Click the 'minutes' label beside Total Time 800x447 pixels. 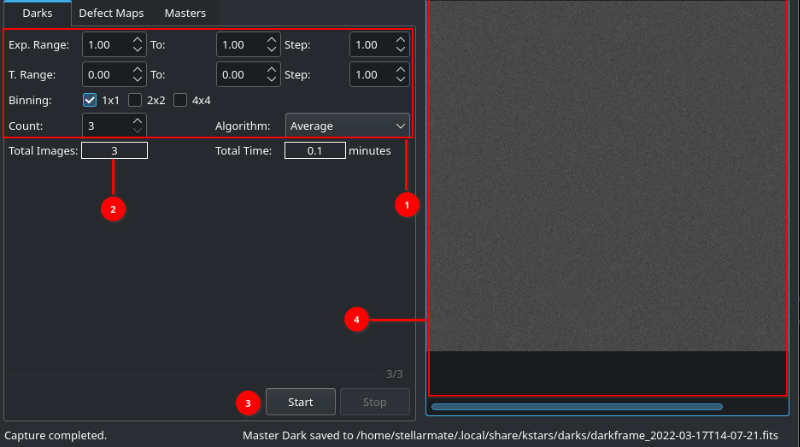[x=369, y=151]
